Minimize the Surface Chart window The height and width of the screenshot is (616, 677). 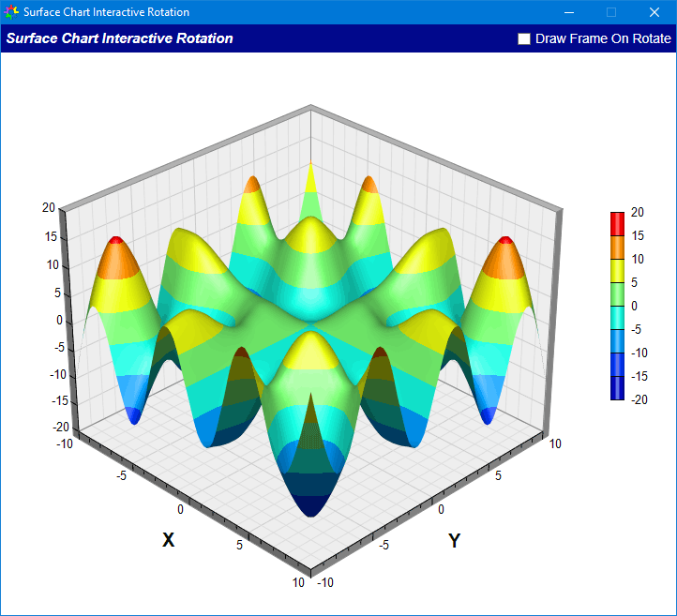coord(569,12)
